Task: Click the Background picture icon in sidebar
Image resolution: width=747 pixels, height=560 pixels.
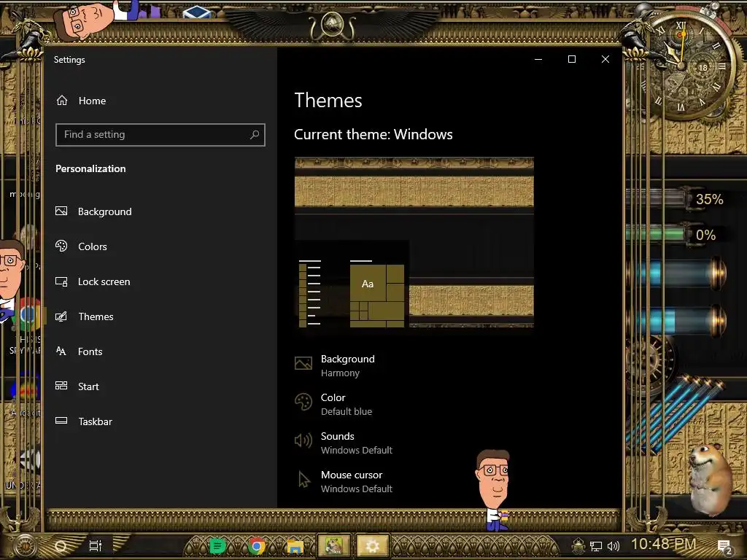Action: pyautogui.click(x=61, y=211)
